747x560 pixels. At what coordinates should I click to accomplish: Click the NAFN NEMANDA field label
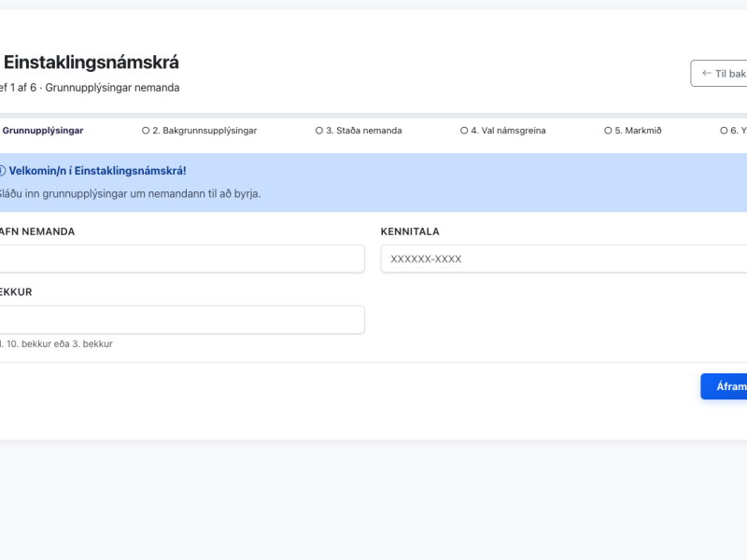(37, 231)
